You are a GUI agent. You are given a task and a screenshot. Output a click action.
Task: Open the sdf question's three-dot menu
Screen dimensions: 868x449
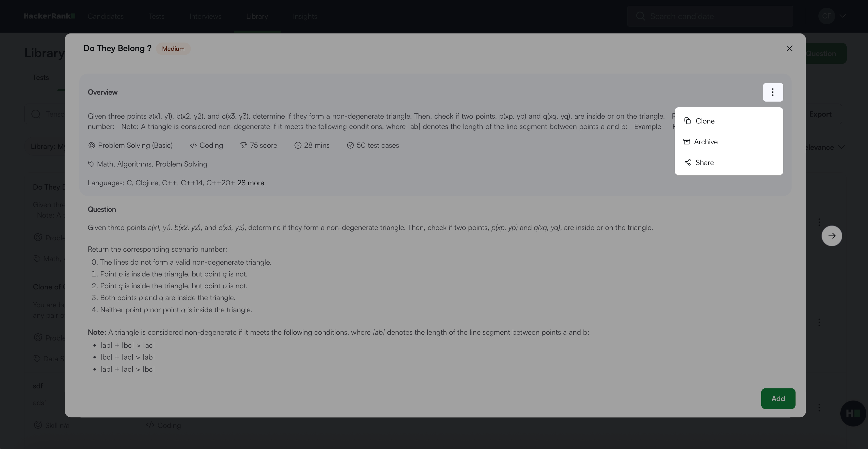[819, 407]
